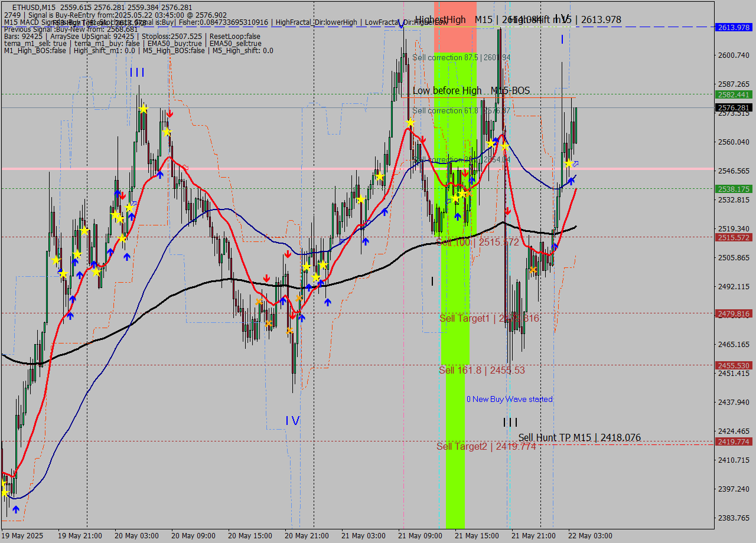Toggle the EMA50_buy flag in the info panel

coord(175,43)
